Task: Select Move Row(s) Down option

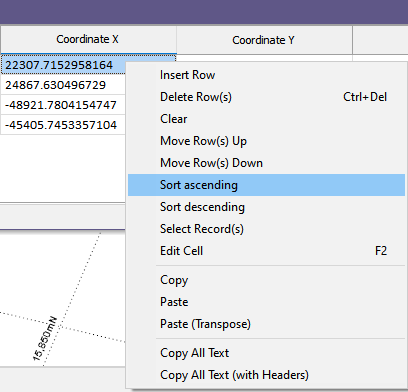Action: (266, 163)
